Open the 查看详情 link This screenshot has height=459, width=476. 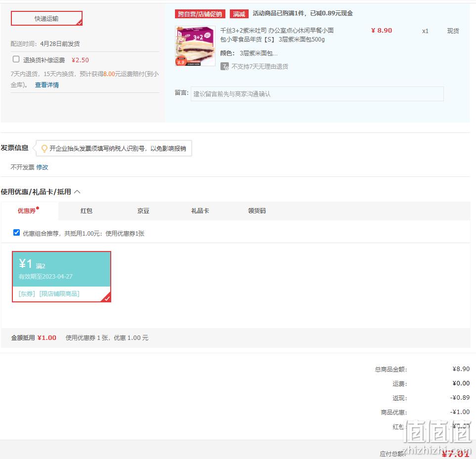(x=47, y=85)
